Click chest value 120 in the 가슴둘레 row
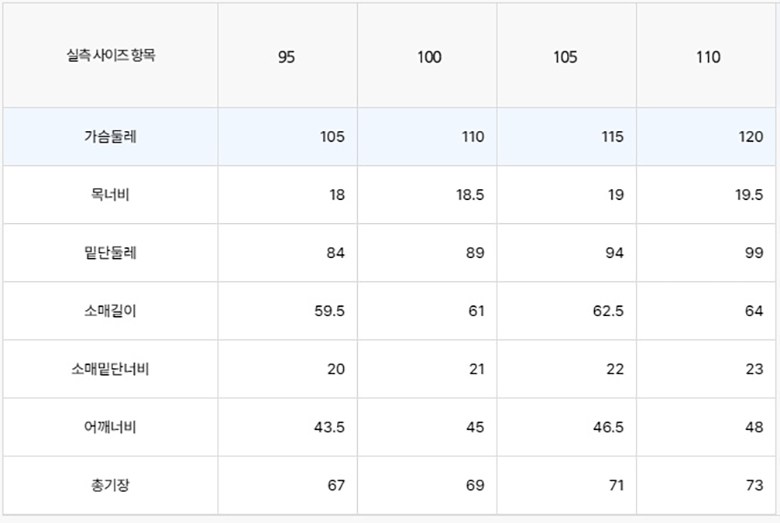This screenshot has height=523, width=780. (x=751, y=137)
